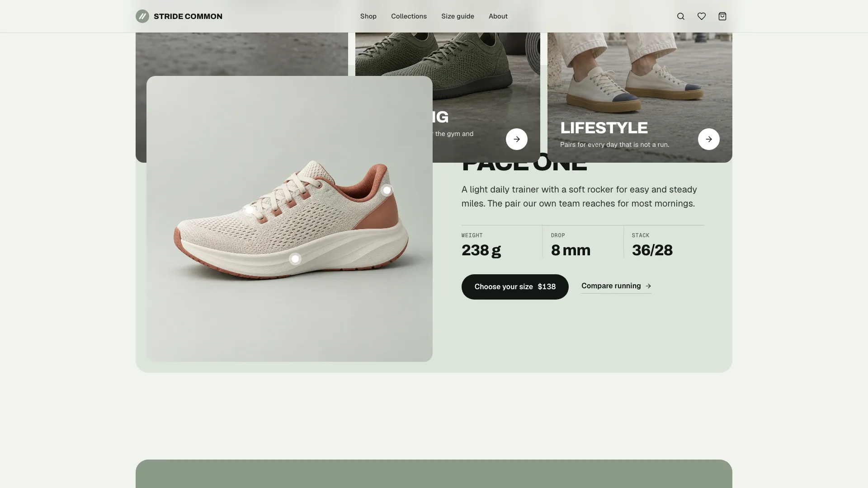Open the About page
This screenshot has height=488, width=868.
tap(498, 16)
